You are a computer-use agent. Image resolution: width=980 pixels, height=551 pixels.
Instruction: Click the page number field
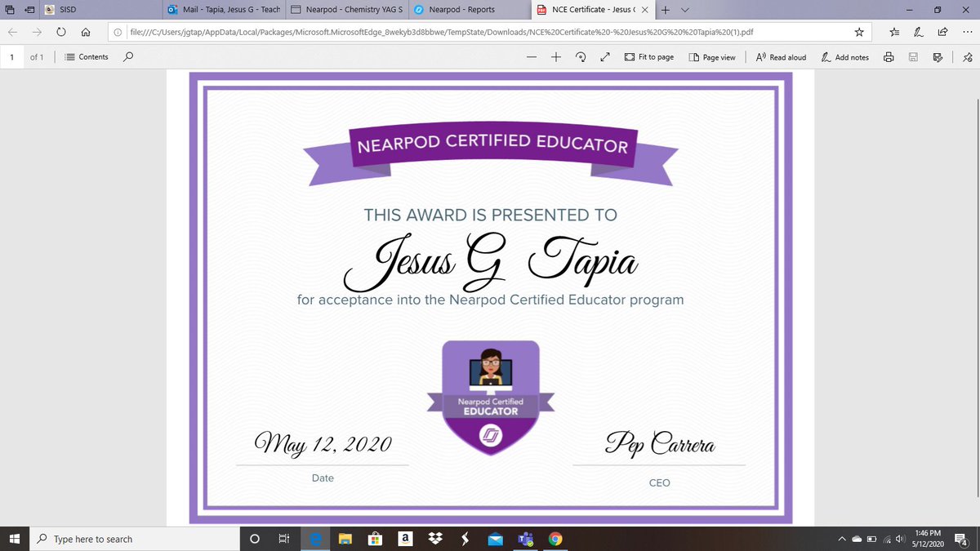click(12, 57)
